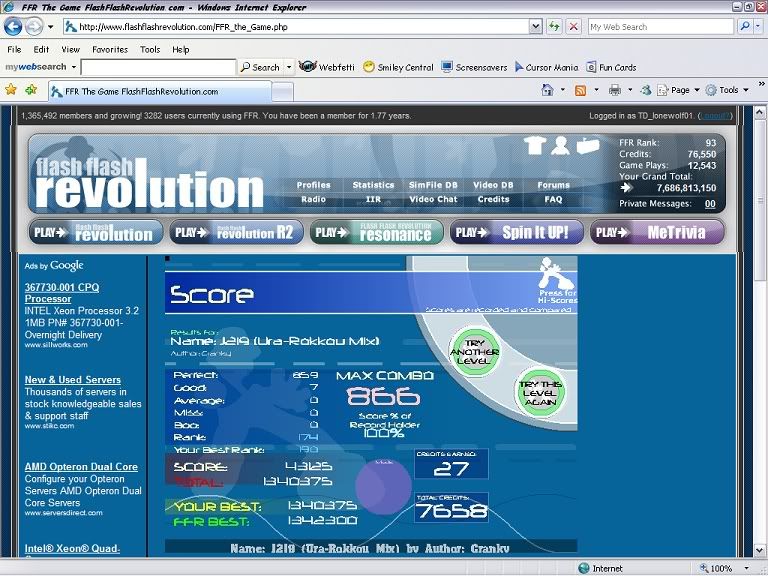Open Favorites Center star icon
Screen dimensions: 768x576
(11, 90)
